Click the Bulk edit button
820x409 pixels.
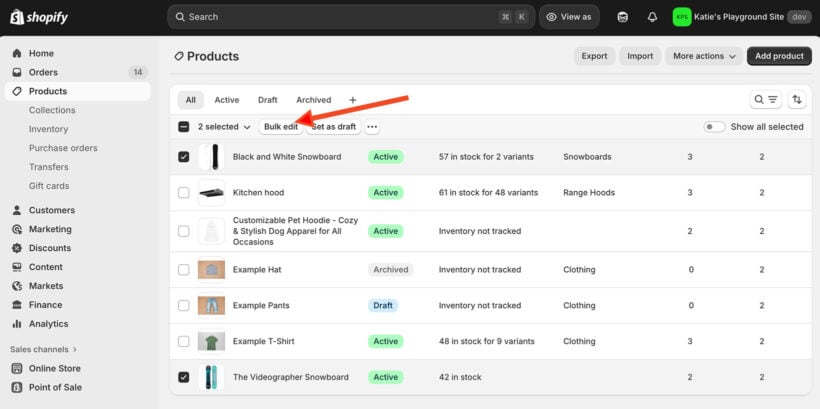coord(280,127)
